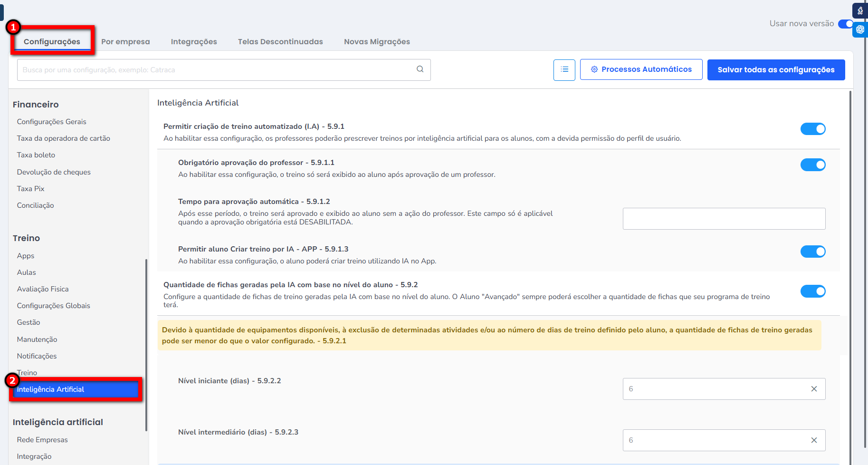Clear the Nível iniciante field value
This screenshot has height=465, width=868.
814,389
